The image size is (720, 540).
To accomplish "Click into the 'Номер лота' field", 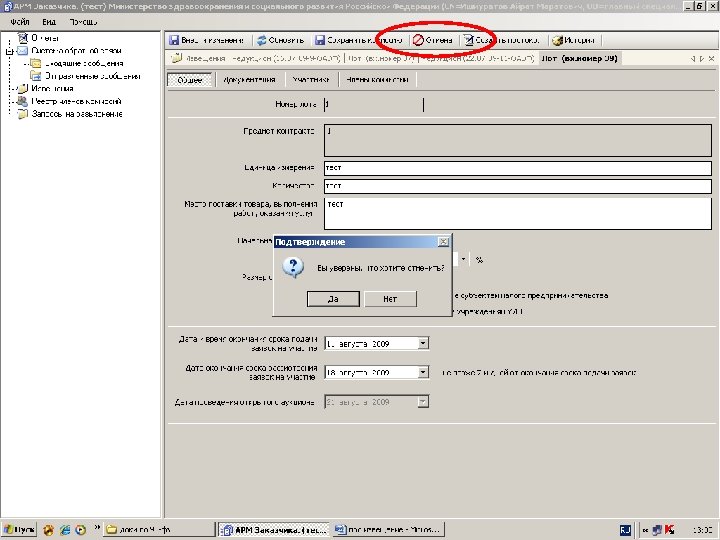I will (373, 104).
